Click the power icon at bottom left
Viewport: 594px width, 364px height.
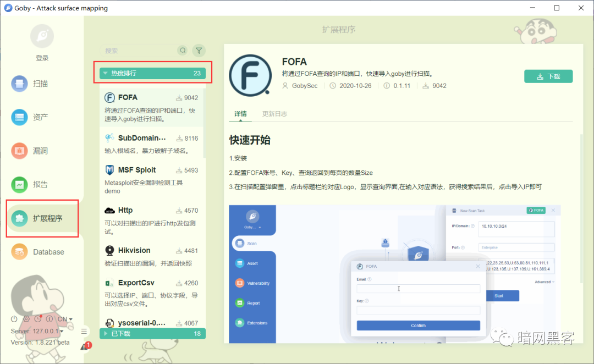(x=14, y=319)
